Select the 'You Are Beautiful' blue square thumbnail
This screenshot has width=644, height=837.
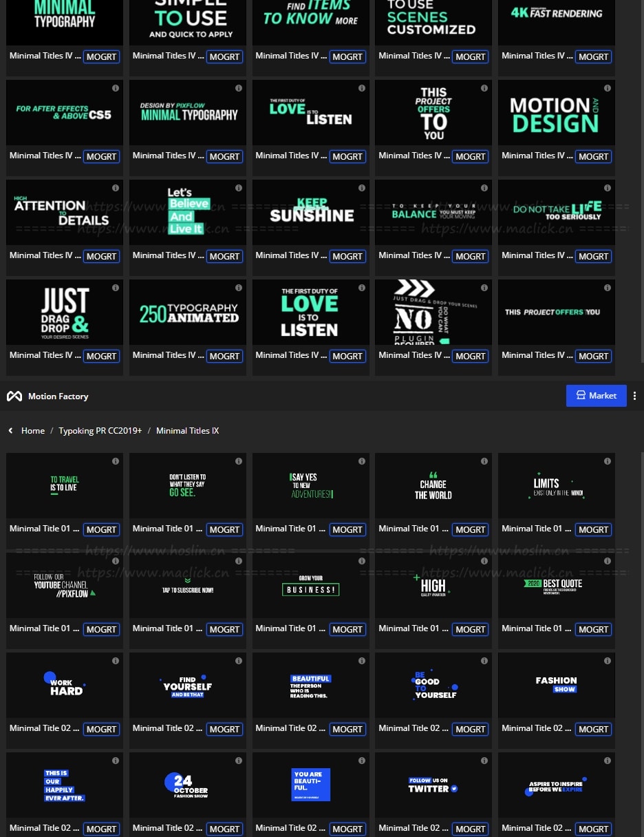[311, 785]
